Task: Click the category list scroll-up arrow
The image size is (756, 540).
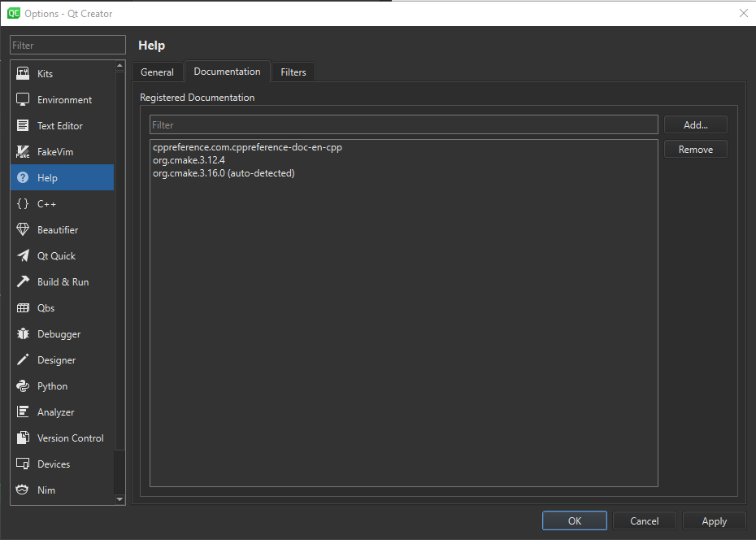Action: click(x=120, y=66)
